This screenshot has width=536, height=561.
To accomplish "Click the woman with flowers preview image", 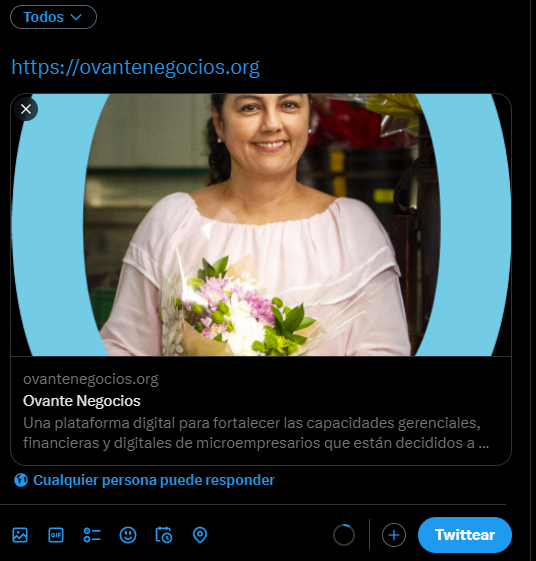I will pyautogui.click(x=261, y=225).
